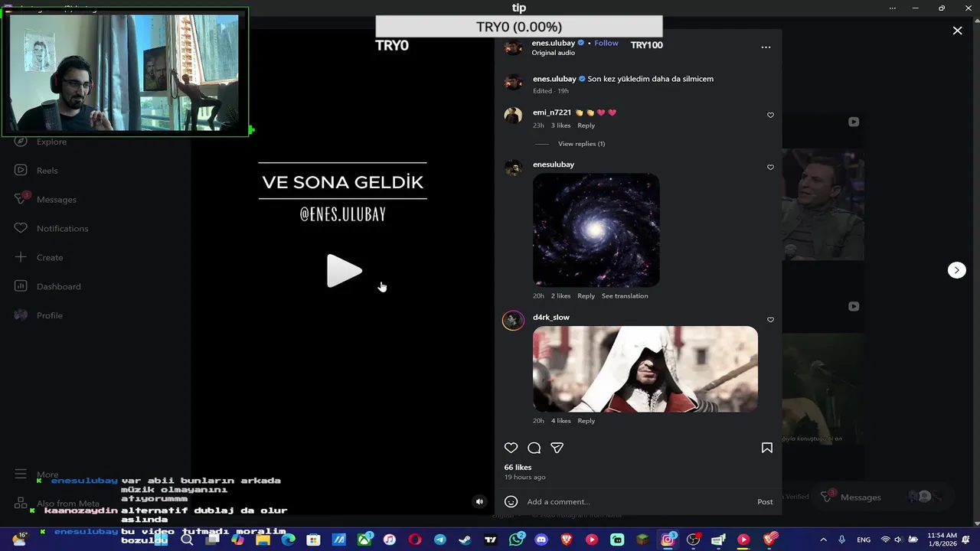980x551 pixels.
Task: Open emi_n7221's profile avatar
Action: pos(513,116)
